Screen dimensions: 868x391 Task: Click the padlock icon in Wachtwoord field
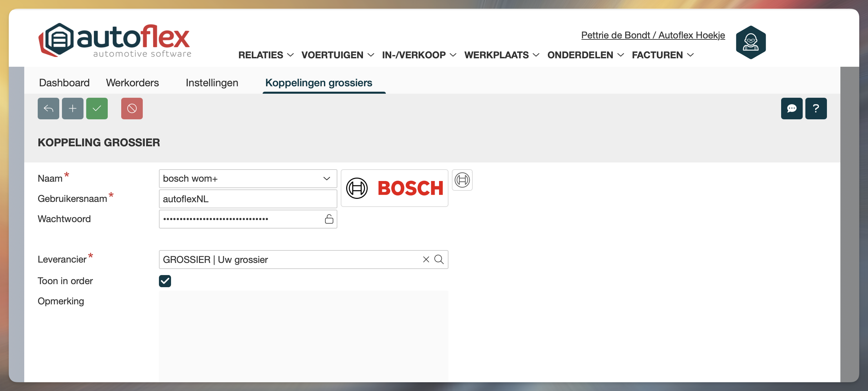[x=329, y=219]
